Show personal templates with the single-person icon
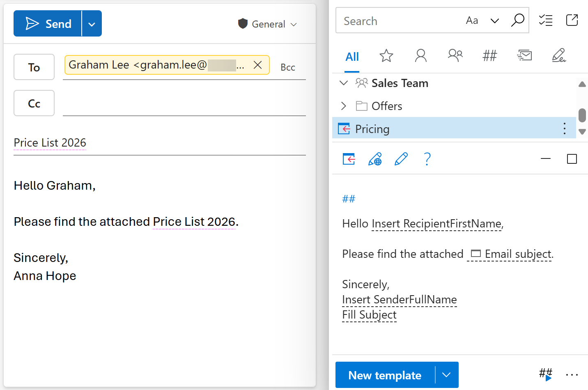The image size is (588, 390). tap(420, 56)
